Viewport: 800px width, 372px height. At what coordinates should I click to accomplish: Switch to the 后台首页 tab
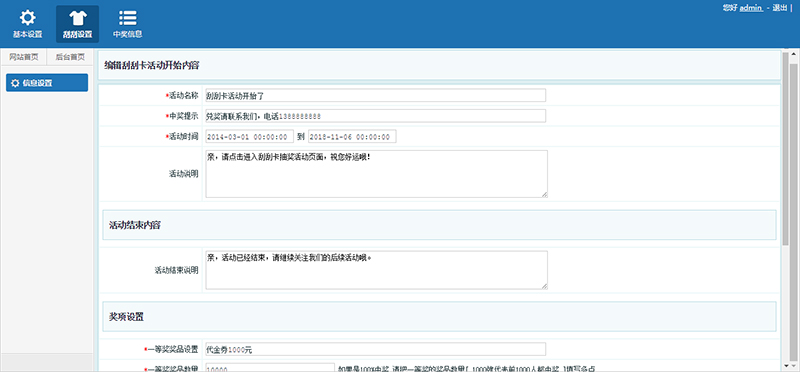pyautogui.click(x=70, y=57)
